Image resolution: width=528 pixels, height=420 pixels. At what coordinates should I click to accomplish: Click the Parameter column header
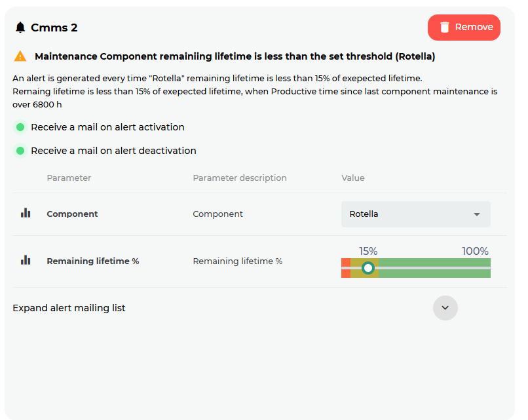coord(69,178)
